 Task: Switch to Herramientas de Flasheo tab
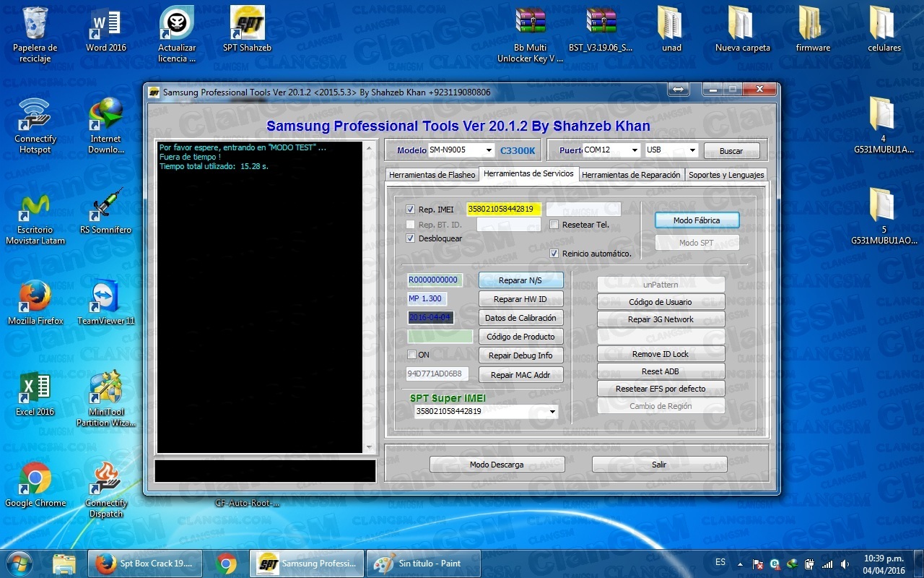[x=432, y=175]
